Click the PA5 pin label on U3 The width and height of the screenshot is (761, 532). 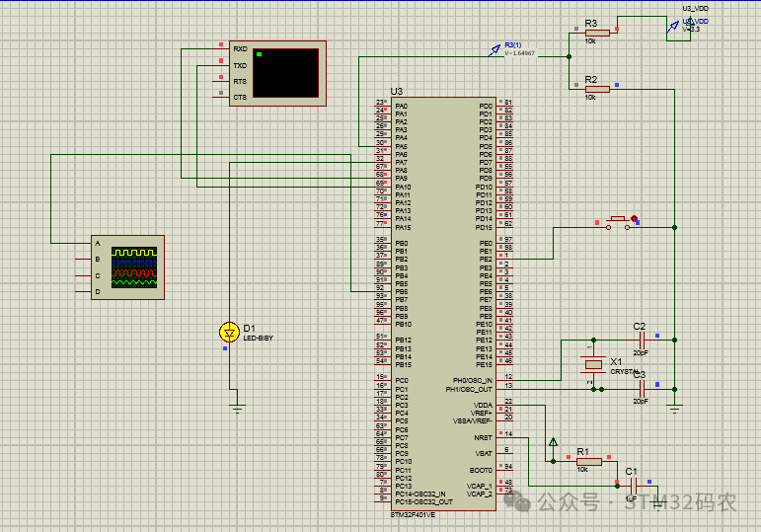pyautogui.click(x=401, y=147)
